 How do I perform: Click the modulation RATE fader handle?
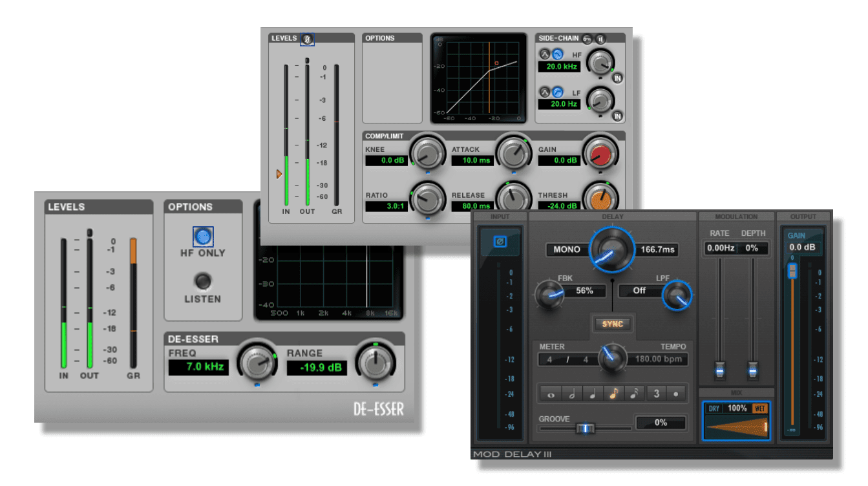coord(719,371)
